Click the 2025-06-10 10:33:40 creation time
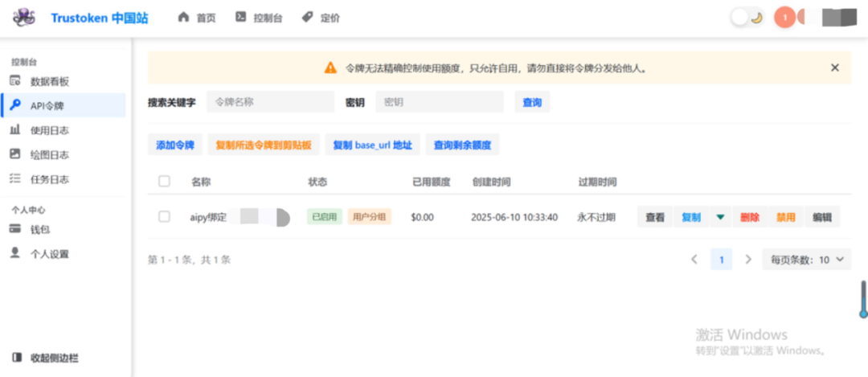868x377 pixels. click(x=514, y=218)
